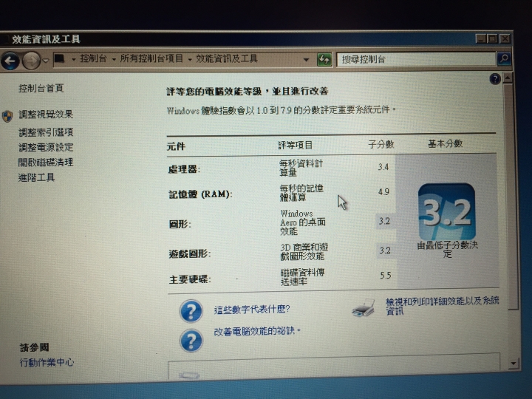Open 檢視和列印詳細效能以及系統資訊 link

(x=442, y=306)
